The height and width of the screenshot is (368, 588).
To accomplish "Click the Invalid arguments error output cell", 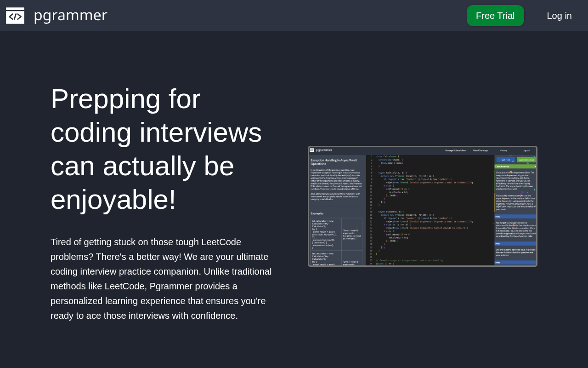I will point(352,235).
